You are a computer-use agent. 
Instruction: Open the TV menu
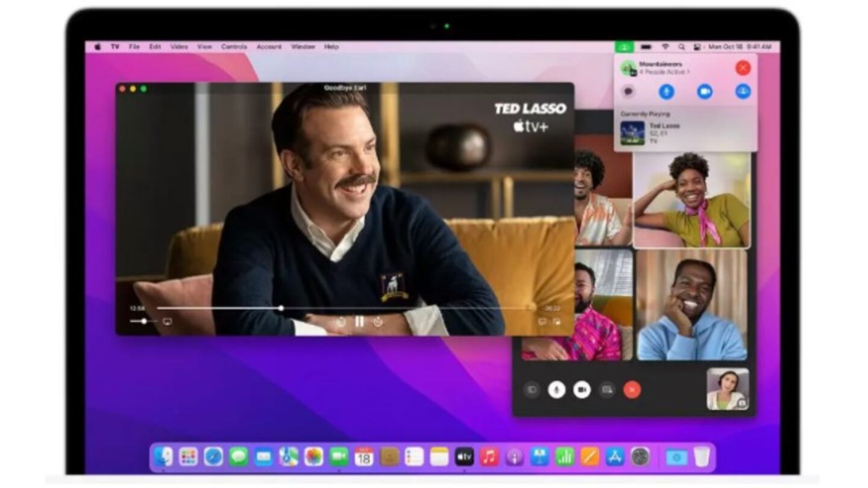(115, 46)
